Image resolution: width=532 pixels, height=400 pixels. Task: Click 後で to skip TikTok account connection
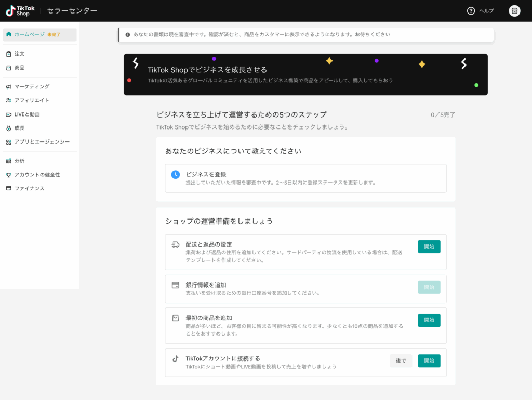tap(401, 360)
